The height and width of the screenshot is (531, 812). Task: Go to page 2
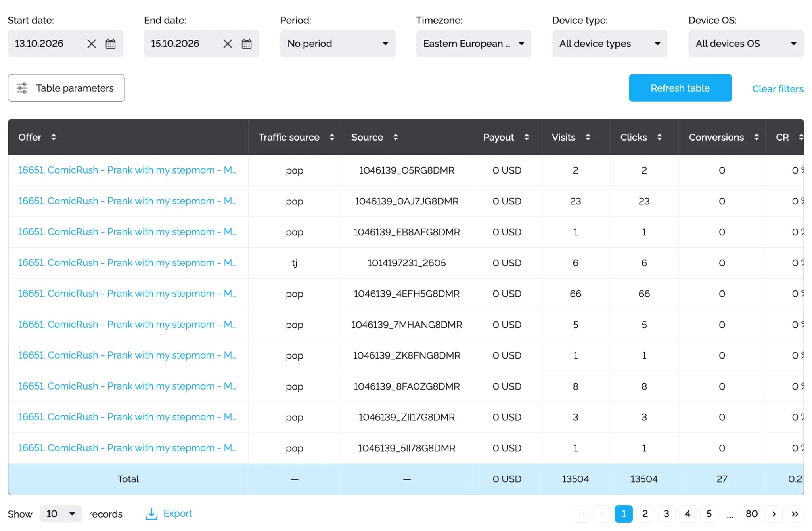click(645, 514)
